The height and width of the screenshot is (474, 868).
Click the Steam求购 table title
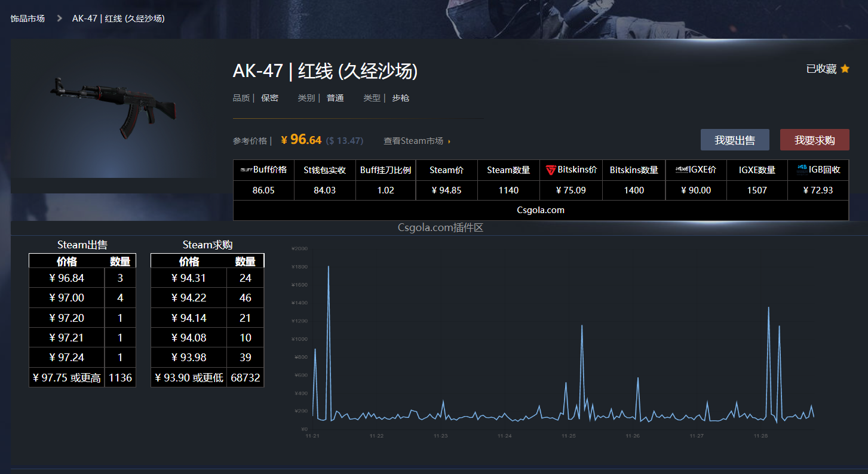click(x=207, y=245)
